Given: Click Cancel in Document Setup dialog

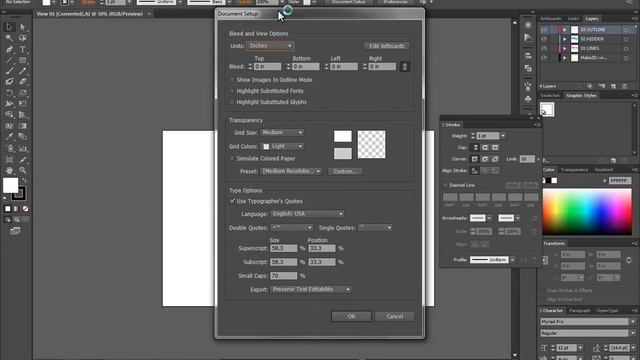Looking at the screenshot, I should [394, 316].
